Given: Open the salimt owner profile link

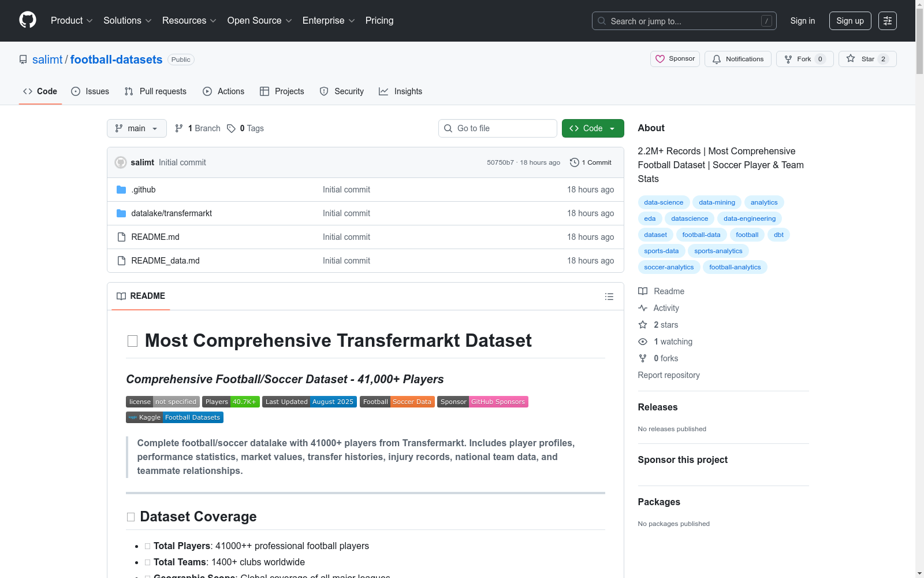Looking at the screenshot, I should point(47,60).
